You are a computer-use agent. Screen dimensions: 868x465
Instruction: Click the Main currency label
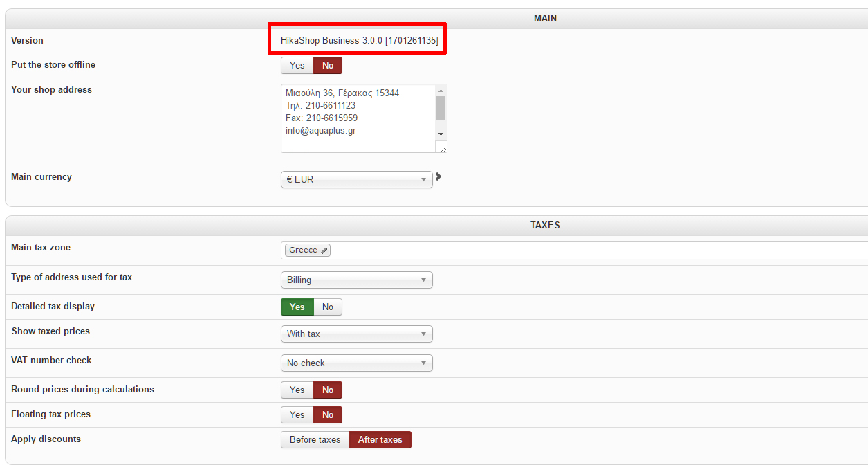41,176
